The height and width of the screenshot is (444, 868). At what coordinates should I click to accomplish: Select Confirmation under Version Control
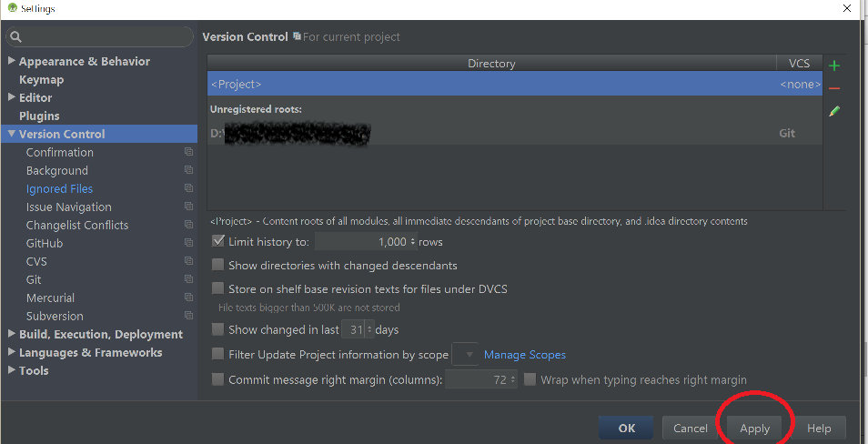(60, 152)
